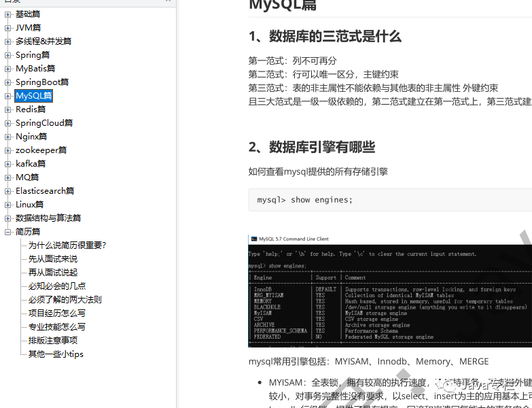Select JVM篇 in the outline
Screen dimensions: 532x408
(28, 28)
